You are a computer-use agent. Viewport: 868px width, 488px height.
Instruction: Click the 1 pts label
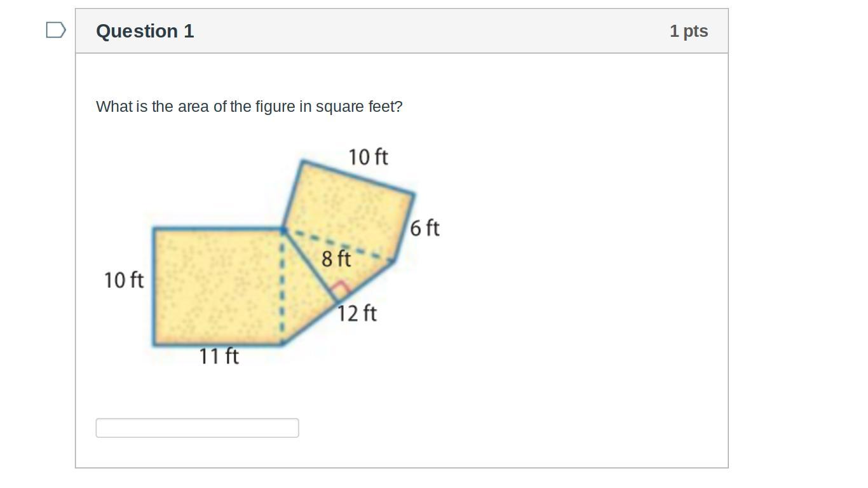689,31
